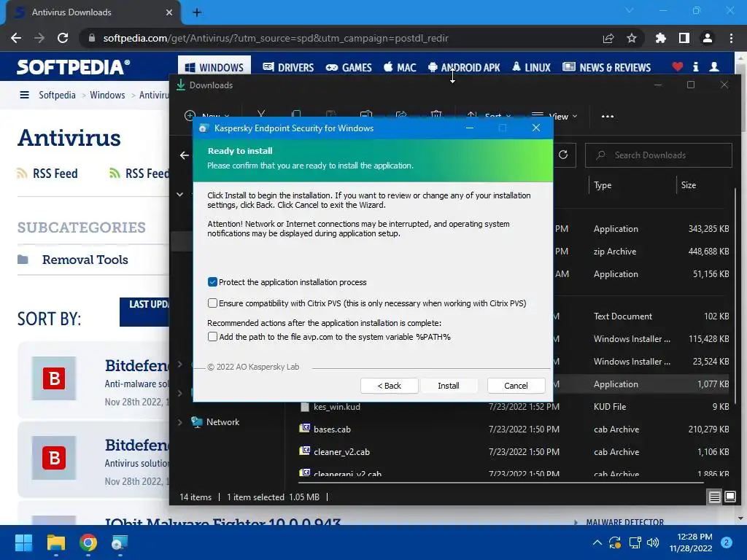Click the Text Document type cell
The width and height of the screenshot is (747, 560).
pyautogui.click(x=623, y=316)
